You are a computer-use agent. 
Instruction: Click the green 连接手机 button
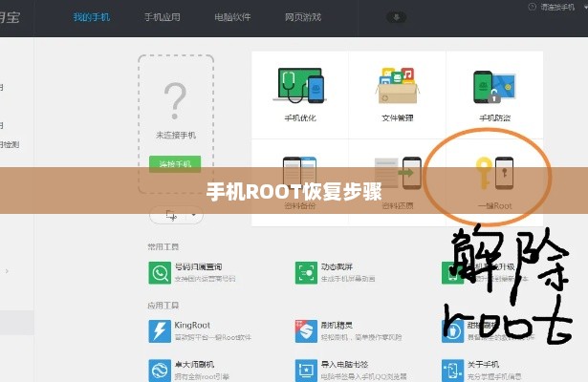pyautogui.click(x=175, y=164)
